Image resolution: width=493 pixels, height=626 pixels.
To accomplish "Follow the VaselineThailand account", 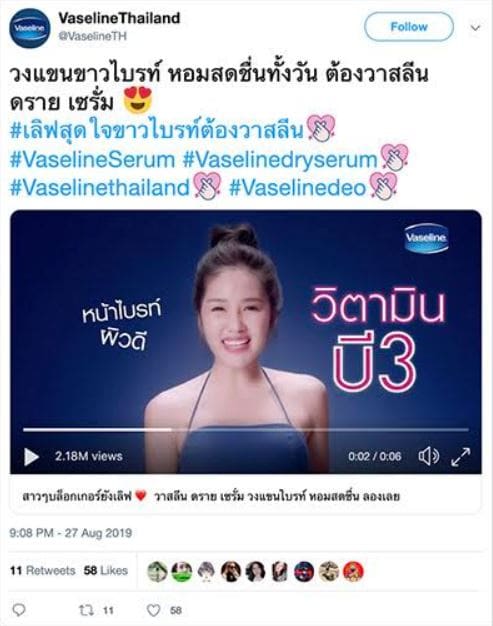I will pyautogui.click(x=409, y=27).
